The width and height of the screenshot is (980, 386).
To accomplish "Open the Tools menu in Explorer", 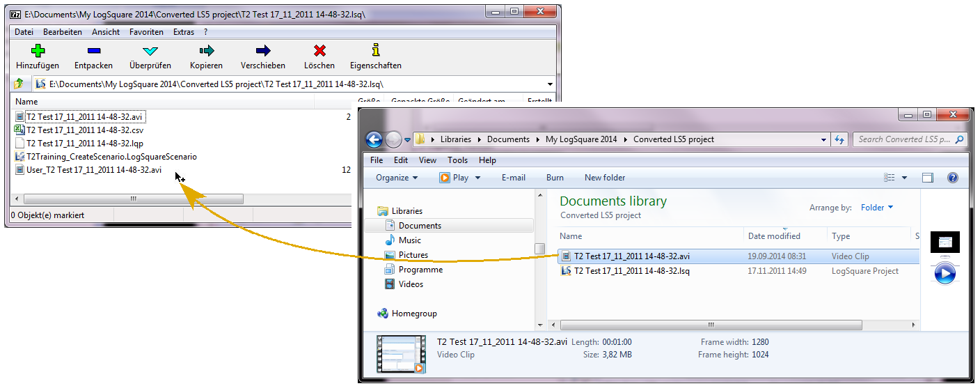I will click(x=457, y=160).
